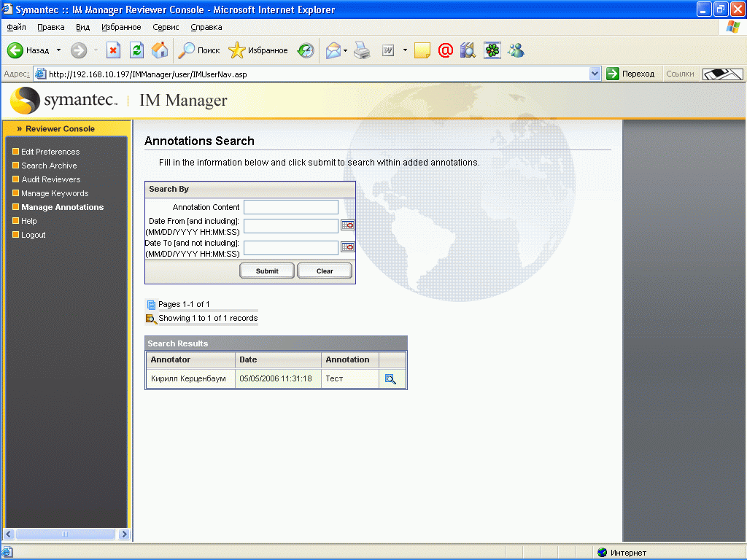Click the Edit with Word icon
Viewport: 747px width, 560px height.
click(x=388, y=50)
